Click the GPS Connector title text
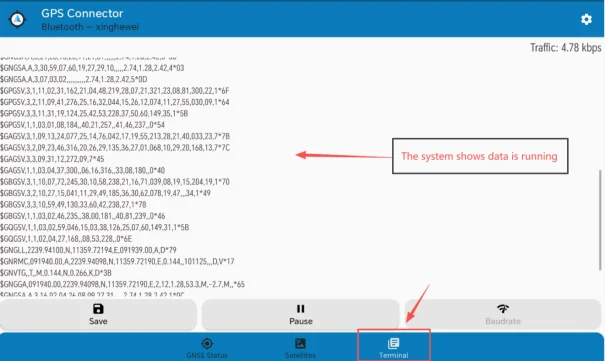The image size is (605, 361). (82, 13)
